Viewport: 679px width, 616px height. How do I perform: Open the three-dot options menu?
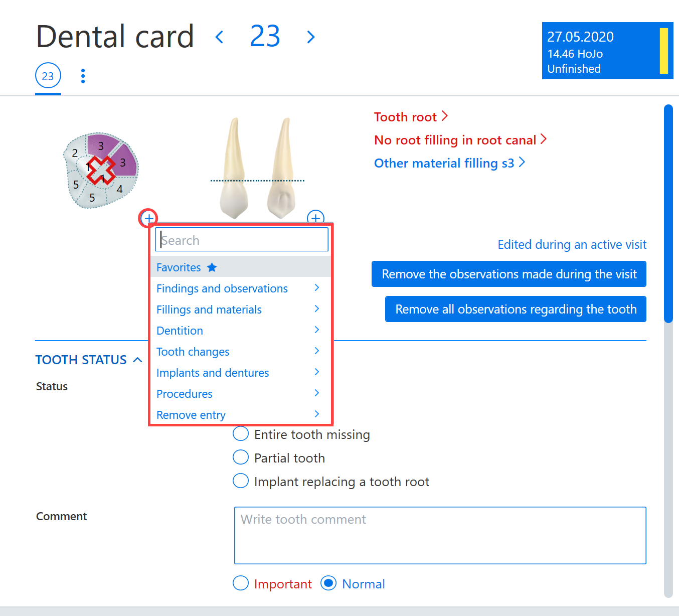point(83,76)
